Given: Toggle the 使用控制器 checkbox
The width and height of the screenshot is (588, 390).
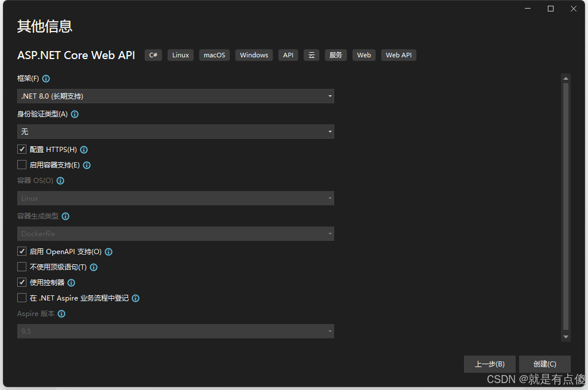Looking at the screenshot, I should click(22, 283).
